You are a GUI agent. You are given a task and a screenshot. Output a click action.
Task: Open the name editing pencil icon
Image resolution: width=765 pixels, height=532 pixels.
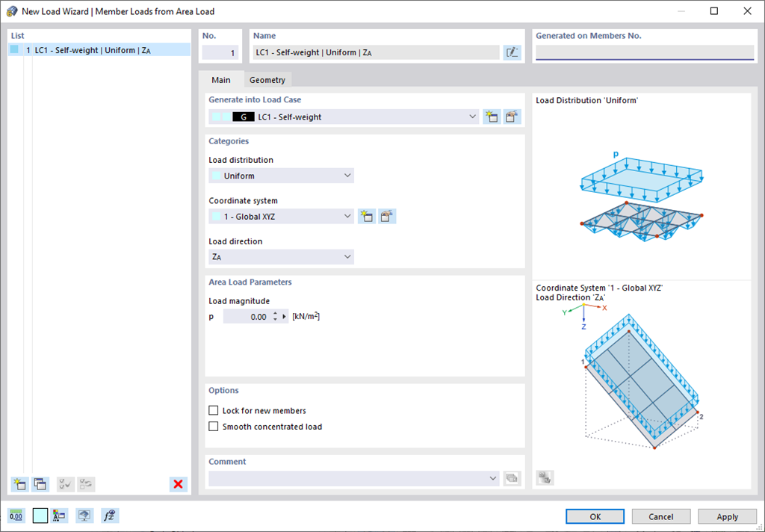click(512, 52)
